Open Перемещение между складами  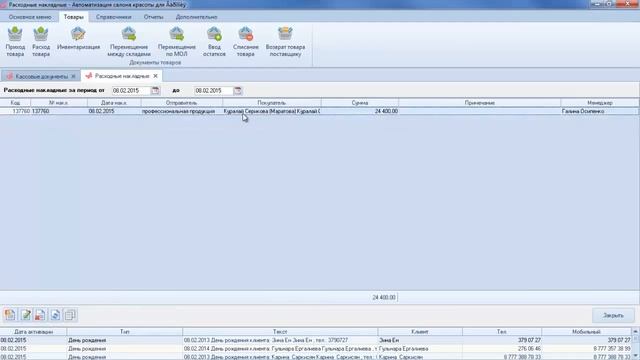pos(129,41)
